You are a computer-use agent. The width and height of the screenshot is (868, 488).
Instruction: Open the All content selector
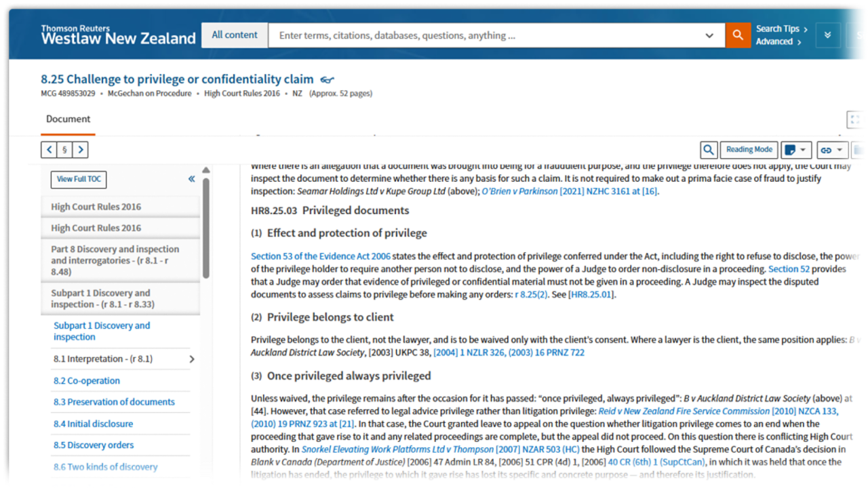(235, 35)
